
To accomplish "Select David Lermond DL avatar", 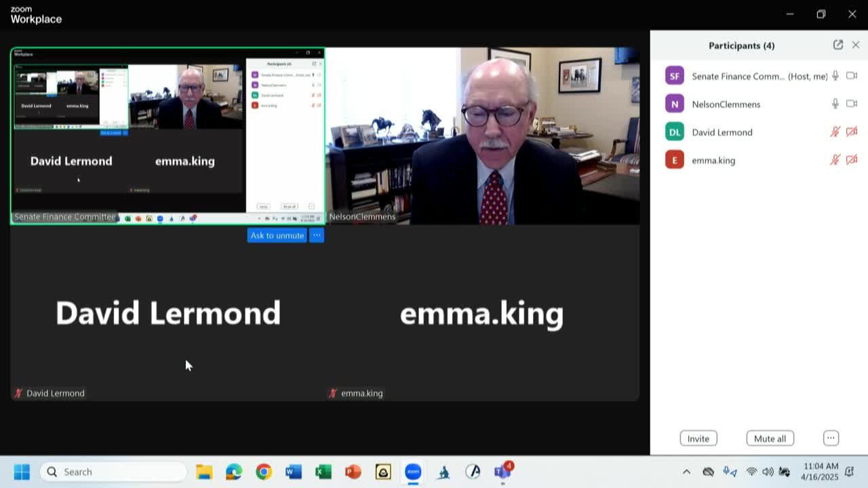I will (x=674, y=132).
